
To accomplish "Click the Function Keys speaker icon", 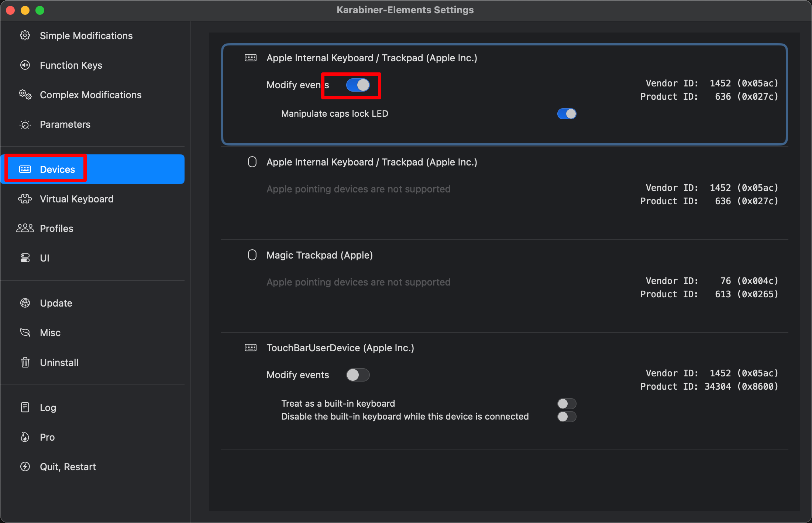I will click(25, 65).
